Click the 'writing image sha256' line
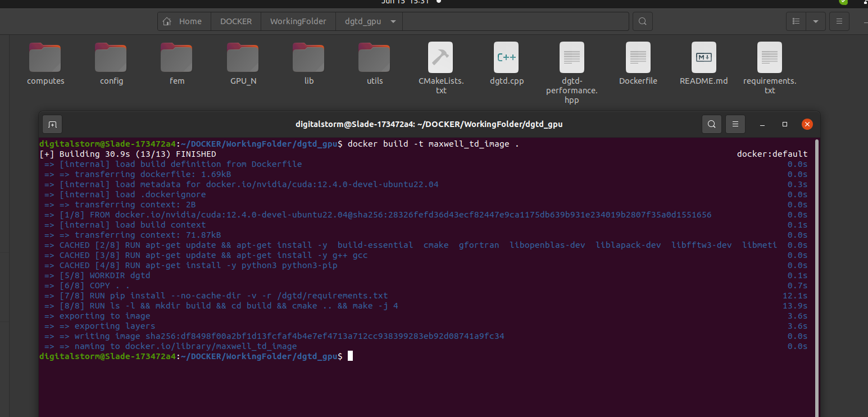868x417 pixels. [x=274, y=336]
